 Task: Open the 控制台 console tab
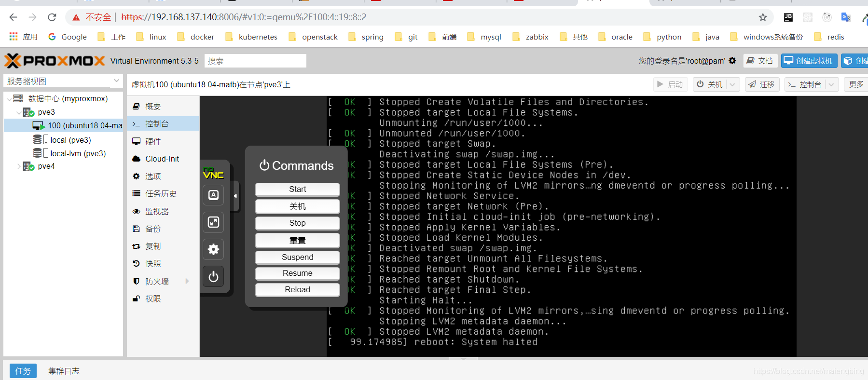(163, 124)
